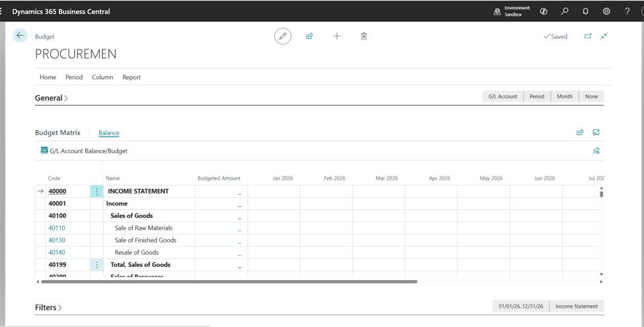The image size is (644, 327).
Task: Click the 01/01/26..12/31/26 date filter
Action: click(x=520, y=306)
